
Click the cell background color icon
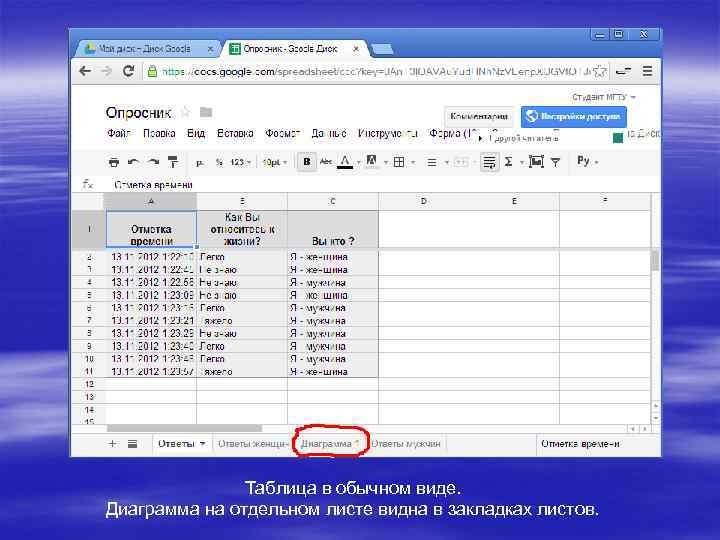pyautogui.click(x=371, y=161)
